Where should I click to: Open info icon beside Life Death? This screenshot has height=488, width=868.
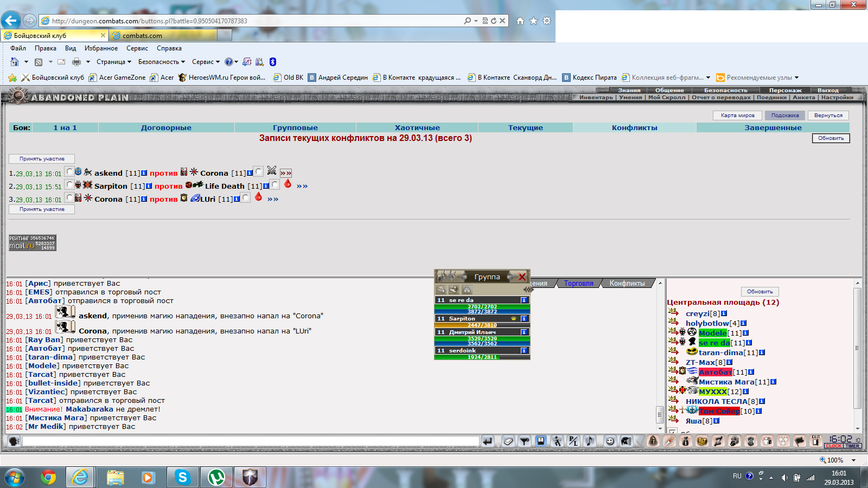coord(266,186)
